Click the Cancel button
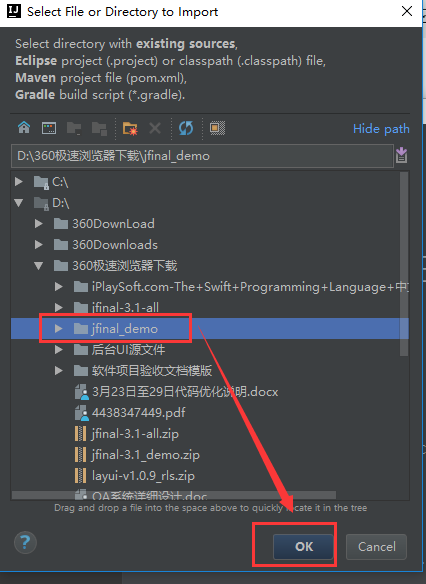426x584 pixels. tap(376, 546)
